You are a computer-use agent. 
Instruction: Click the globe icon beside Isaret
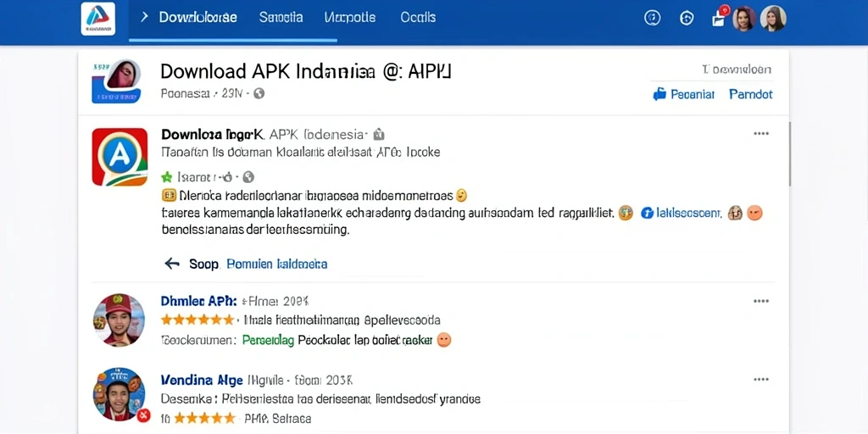pyautogui.click(x=248, y=177)
